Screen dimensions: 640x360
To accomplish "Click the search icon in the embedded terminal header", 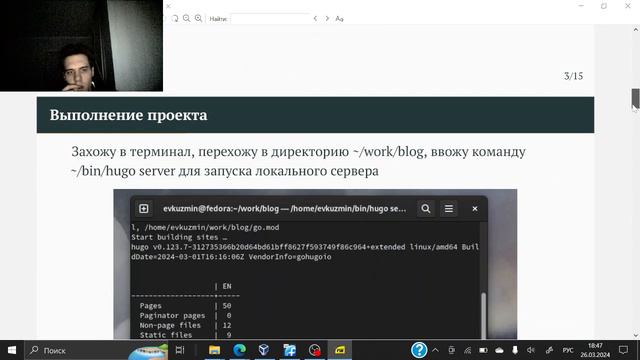I will click(x=426, y=209).
